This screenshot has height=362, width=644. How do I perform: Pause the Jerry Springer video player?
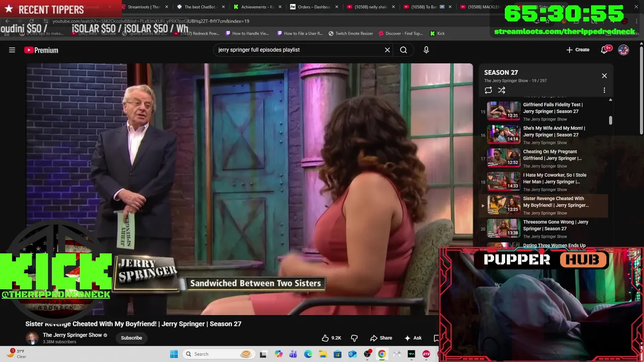(250, 189)
